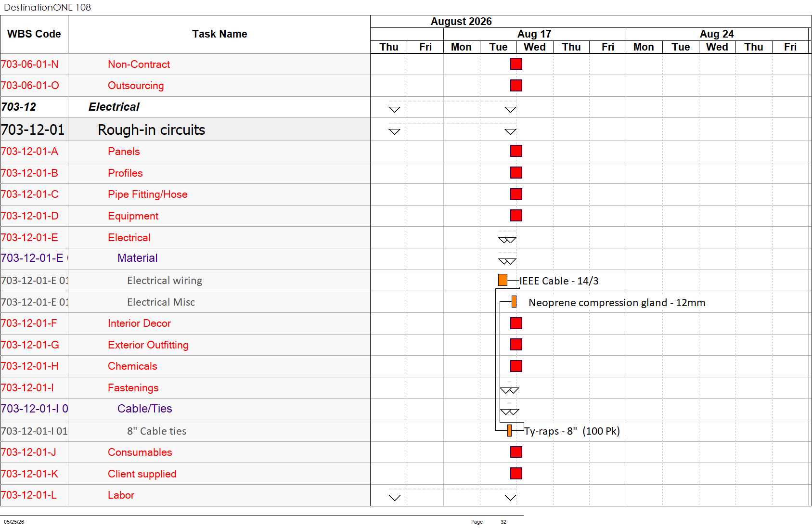The width and height of the screenshot is (812, 528).
Task: Select the bold italic Electrical summary task
Action: [114, 107]
